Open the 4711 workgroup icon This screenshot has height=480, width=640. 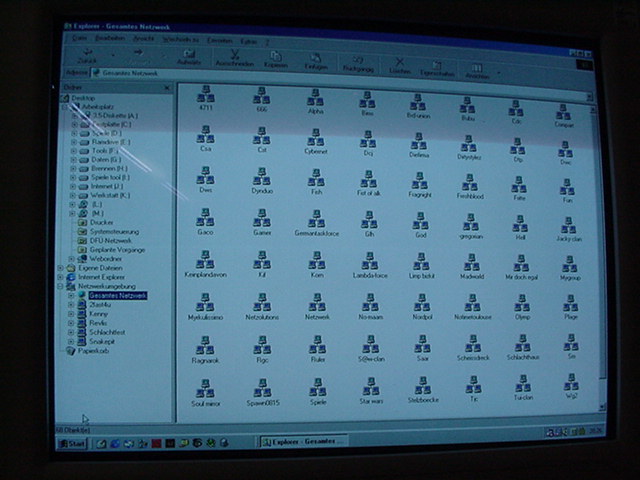(205, 98)
